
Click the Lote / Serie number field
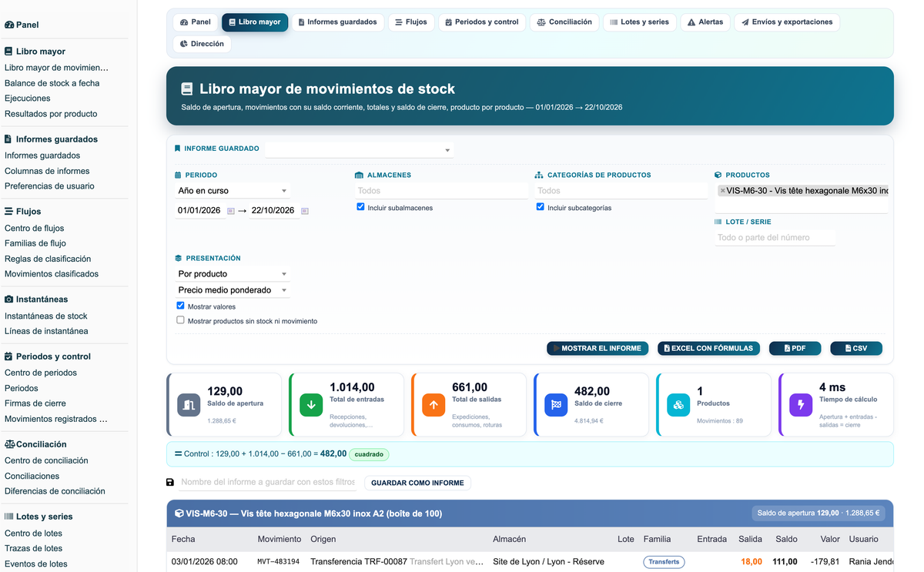pos(775,238)
